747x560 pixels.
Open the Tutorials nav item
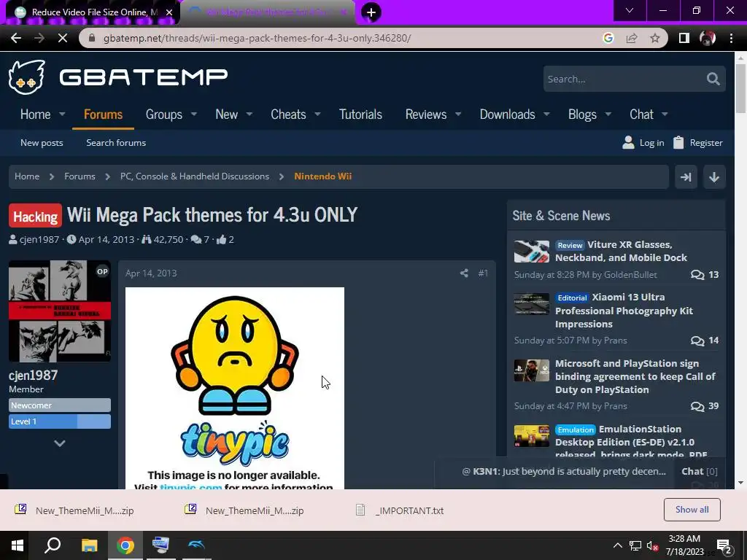[360, 114]
